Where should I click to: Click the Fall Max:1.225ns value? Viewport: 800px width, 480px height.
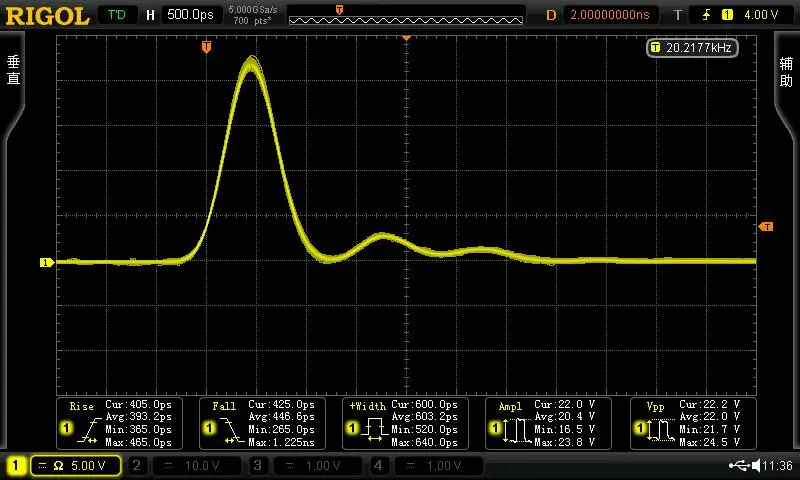[x=281, y=442]
